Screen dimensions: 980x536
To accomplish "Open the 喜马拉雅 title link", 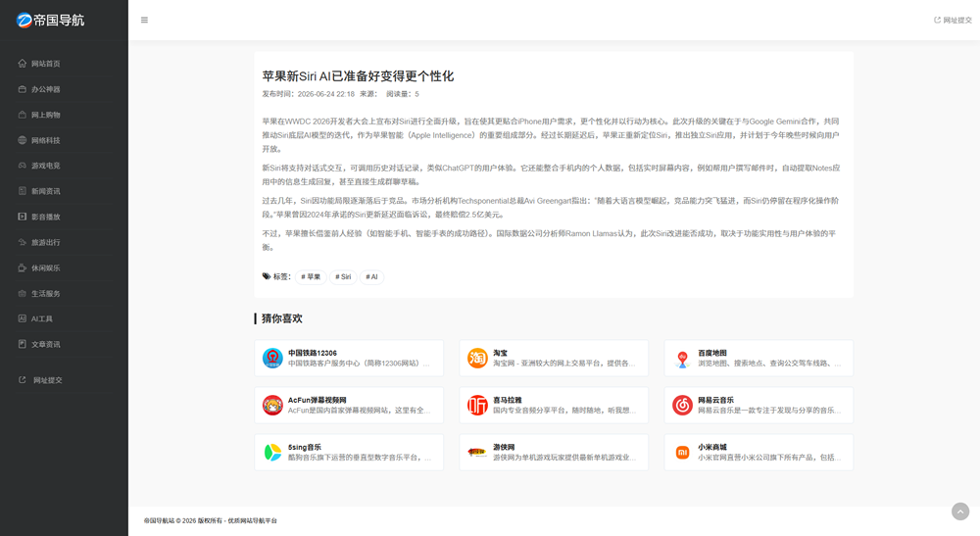I will click(507, 400).
